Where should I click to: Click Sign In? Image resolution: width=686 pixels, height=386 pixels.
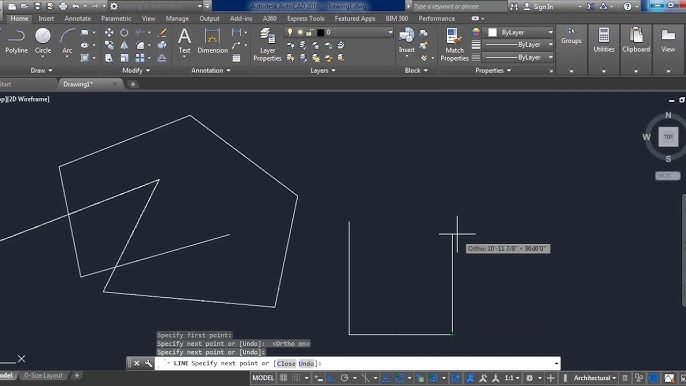point(539,7)
